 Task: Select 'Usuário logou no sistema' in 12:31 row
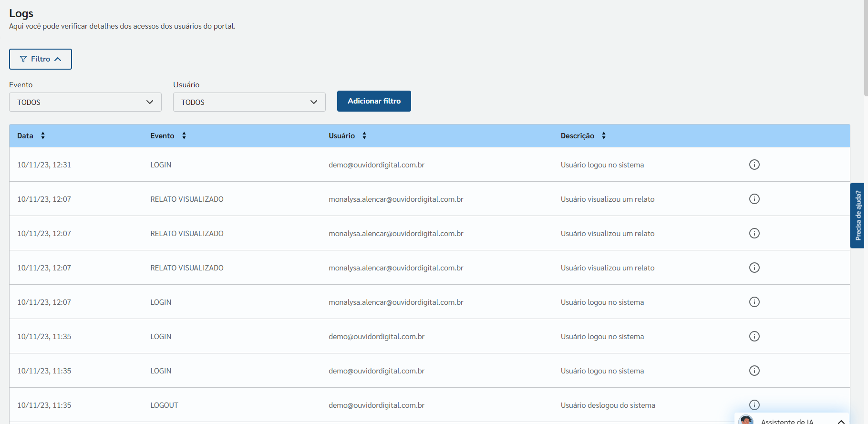[x=602, y=165]
